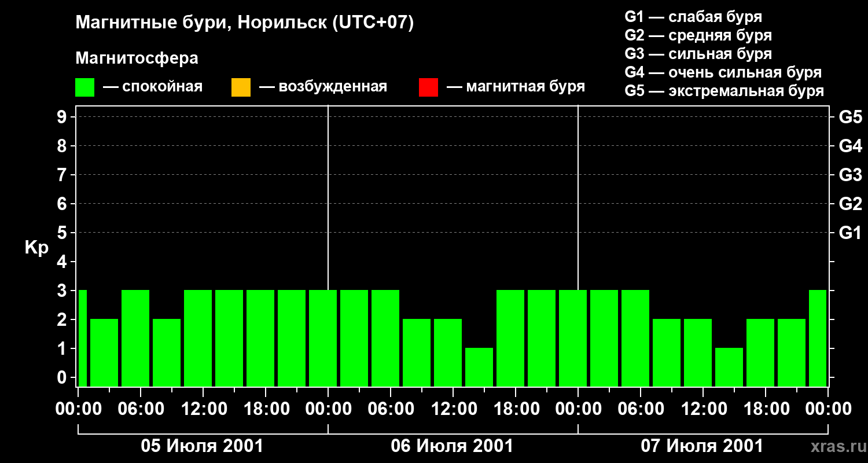Click the Kp 1 bar on 07 Июля

729,367
